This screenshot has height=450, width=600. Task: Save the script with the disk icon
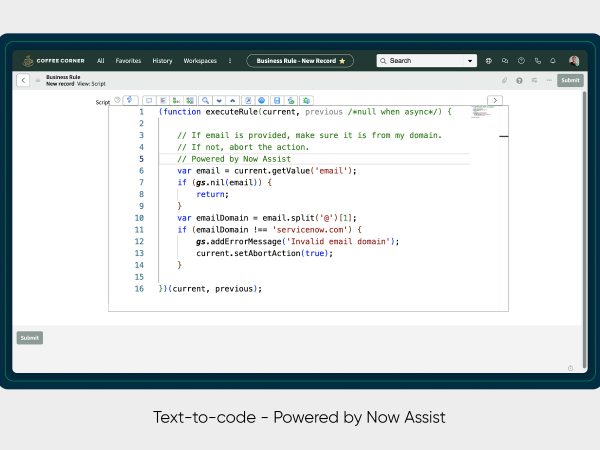coord(277,100)
